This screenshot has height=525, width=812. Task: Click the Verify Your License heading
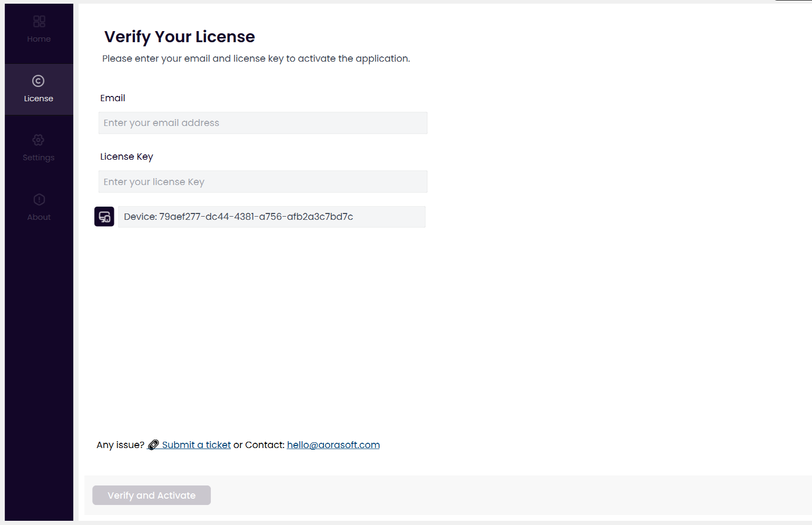pos(179,37)
